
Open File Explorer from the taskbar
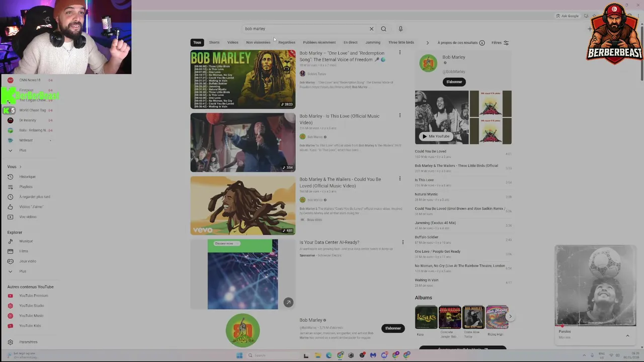click(x=317, y=355)
